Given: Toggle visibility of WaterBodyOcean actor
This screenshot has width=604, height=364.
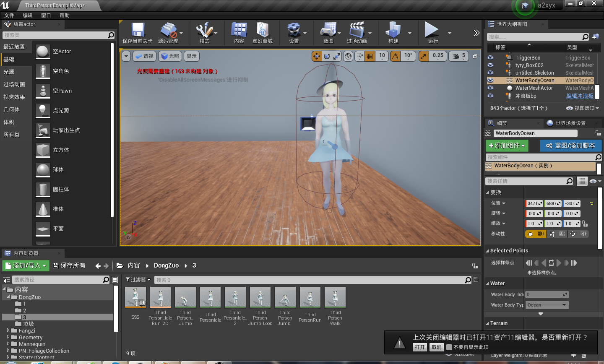Looking at the screenshot, I should click(x=490, y=81).
